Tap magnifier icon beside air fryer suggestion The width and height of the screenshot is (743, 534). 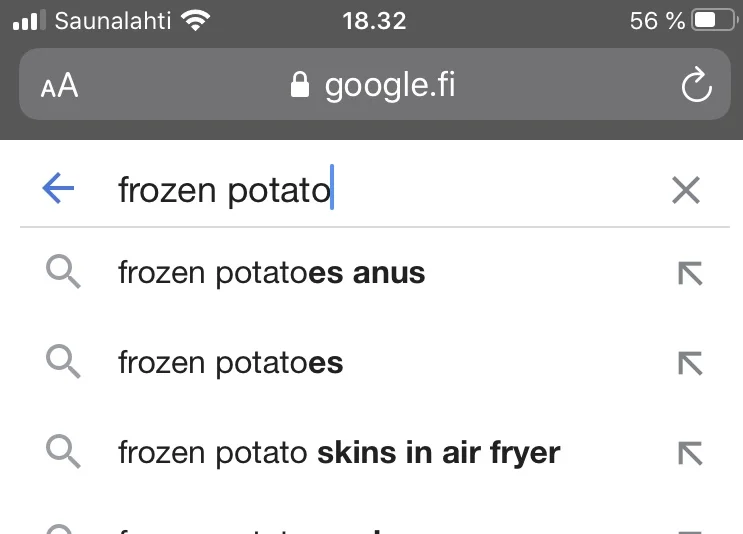64,452
